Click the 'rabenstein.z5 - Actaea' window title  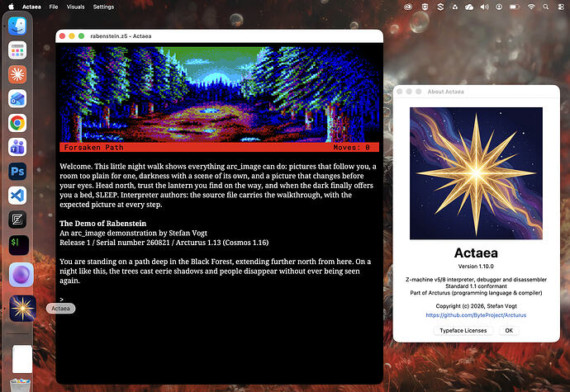tap(121, 36)
